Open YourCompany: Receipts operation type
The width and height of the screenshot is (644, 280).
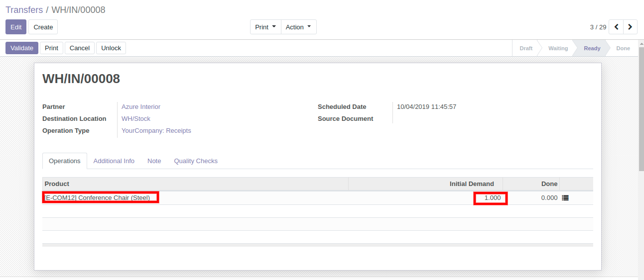coord(156,130)
